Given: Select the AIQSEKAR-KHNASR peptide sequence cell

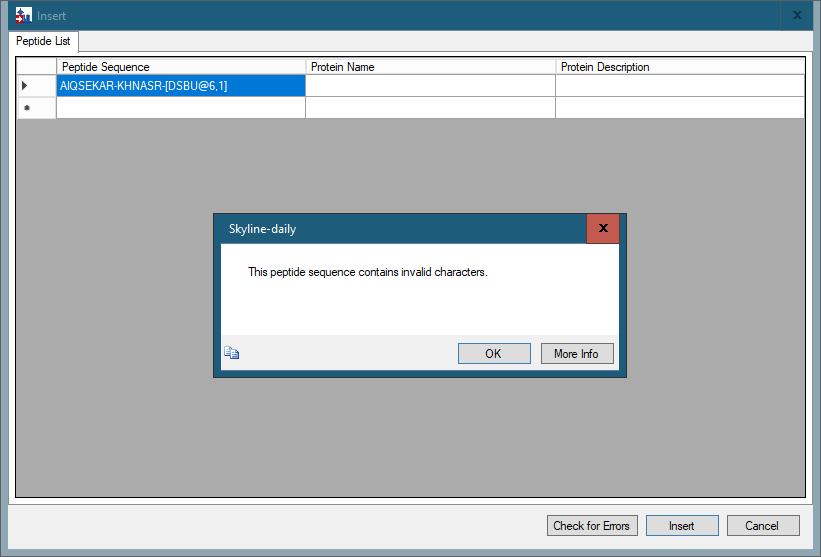Looking at the screenshot, I should click(180, 86).
